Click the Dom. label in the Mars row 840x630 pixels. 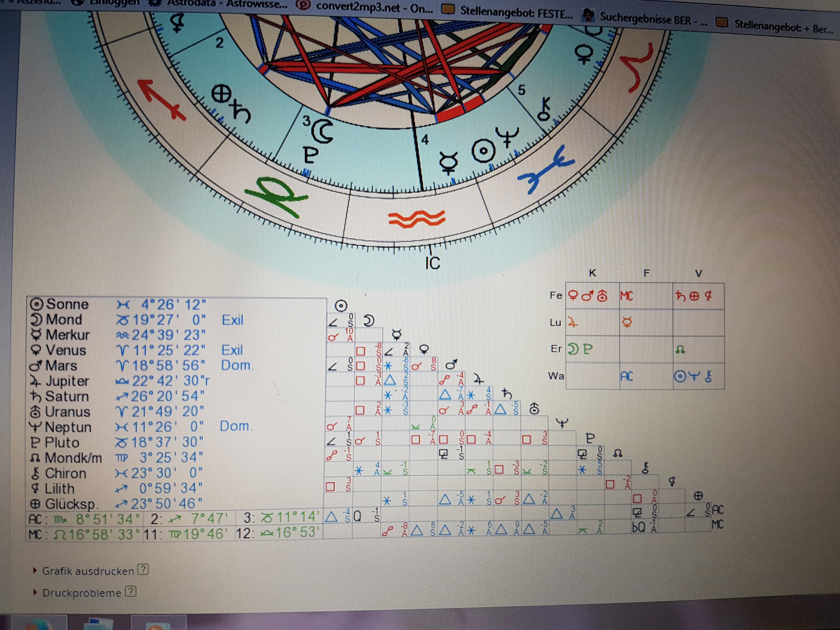237,365
